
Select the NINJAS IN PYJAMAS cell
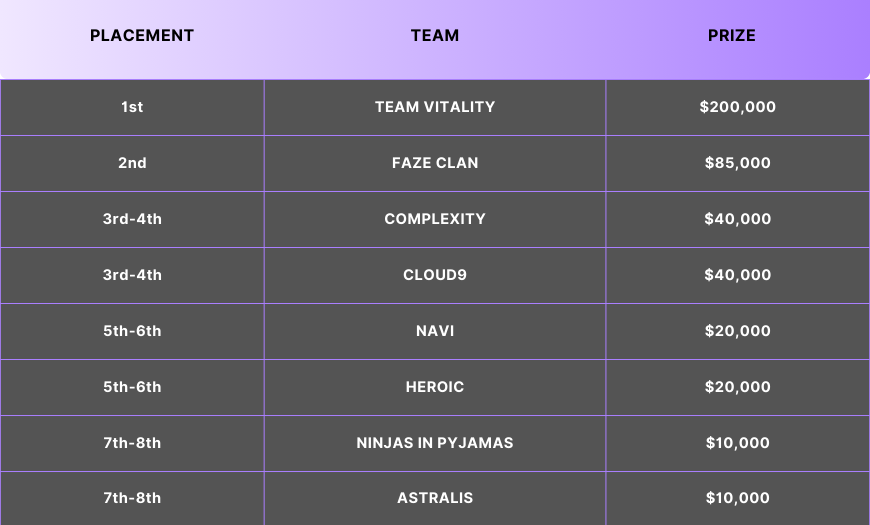click(x=435, y=443)
